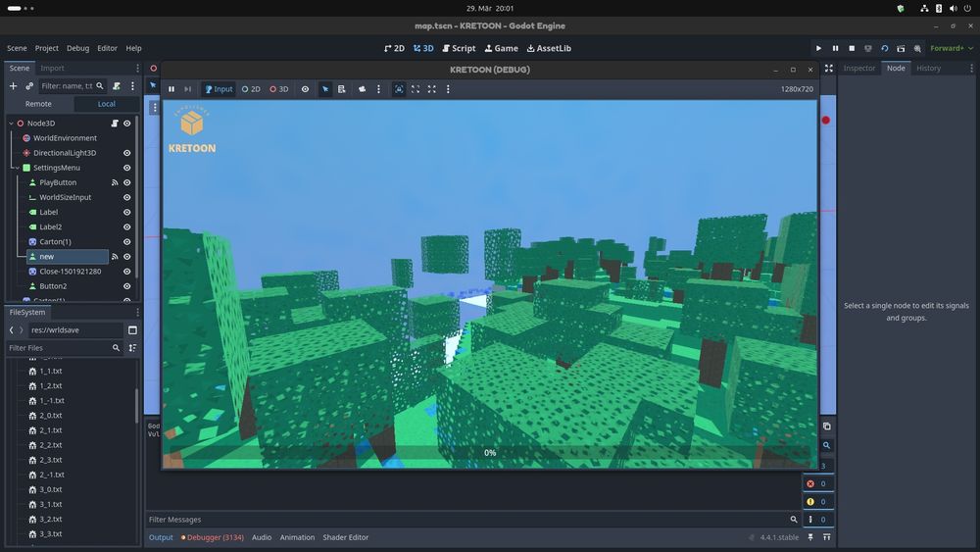Click the next frame icon in game toolbar
This screenshot has height=552, width=980.
click(187, 89)
